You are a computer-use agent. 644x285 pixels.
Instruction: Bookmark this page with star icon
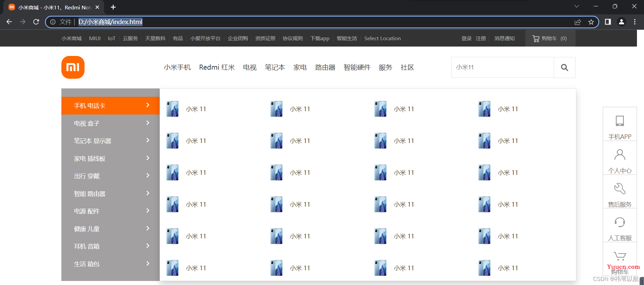point(591,22)
